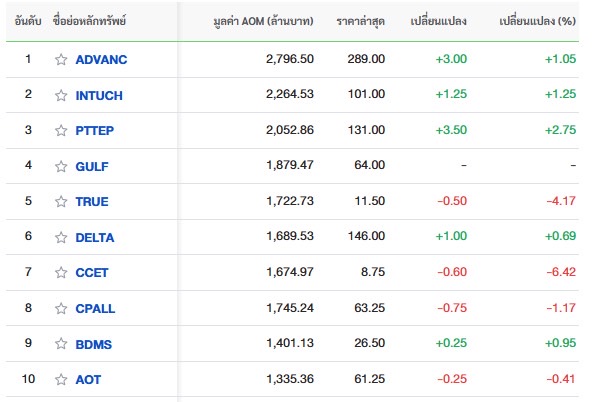Sort by the ราคาล่าสุด column header
Image resolution: width=598 pixels, height=402 pixels.
click(360, 21)
